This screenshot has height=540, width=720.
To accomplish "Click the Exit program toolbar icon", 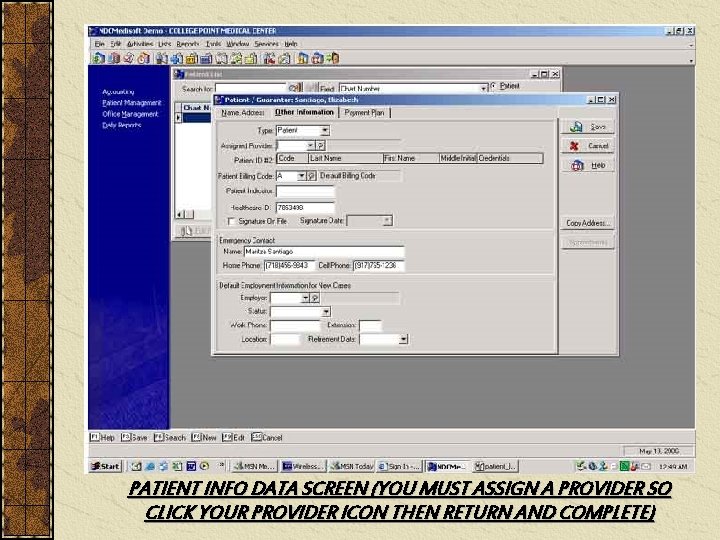I will click(x=332, y=58).
